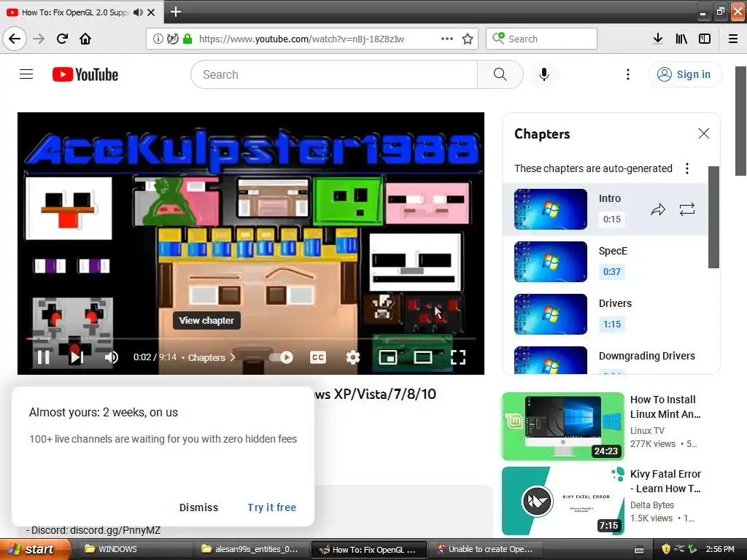Screen dimensions: 747x560
Task: Select the Drivers chapter at 1:15
Action: pos(605,314)
